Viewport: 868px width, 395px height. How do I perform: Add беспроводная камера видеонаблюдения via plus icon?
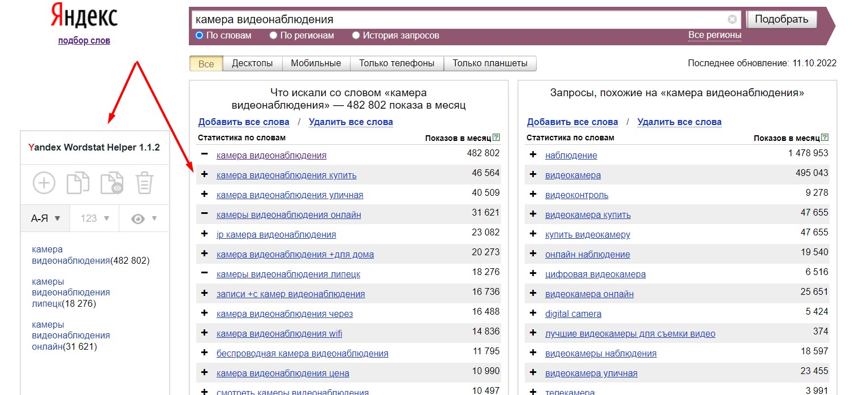[205, 353]
